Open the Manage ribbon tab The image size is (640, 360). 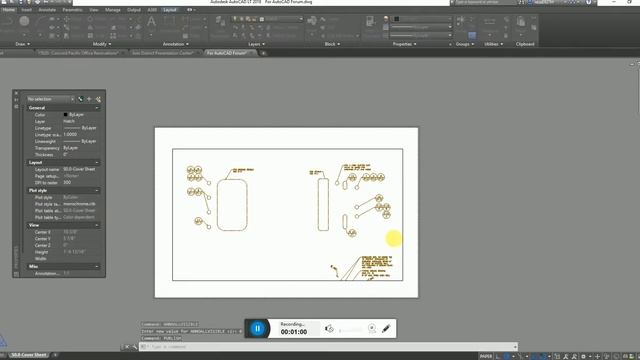(x=113, y=10)
